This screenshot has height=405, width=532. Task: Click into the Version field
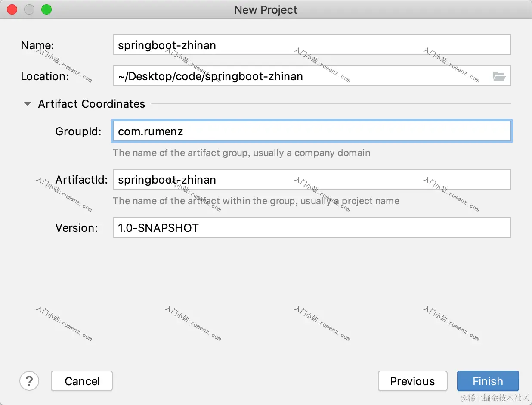[x=312, y=227]
